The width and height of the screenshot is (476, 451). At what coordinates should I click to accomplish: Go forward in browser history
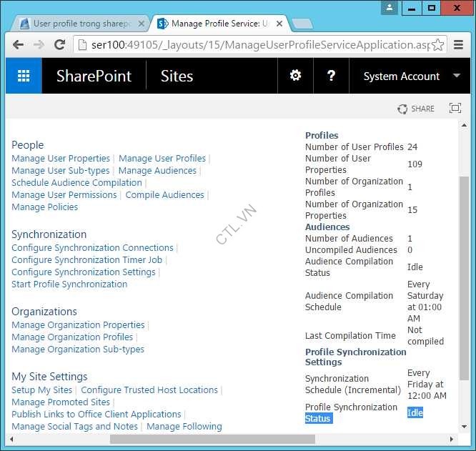(x=39, y=45)
